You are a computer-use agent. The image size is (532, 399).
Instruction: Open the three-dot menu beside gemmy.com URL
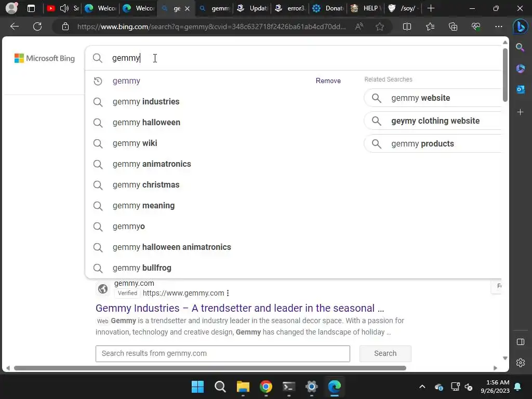(228, 293)
